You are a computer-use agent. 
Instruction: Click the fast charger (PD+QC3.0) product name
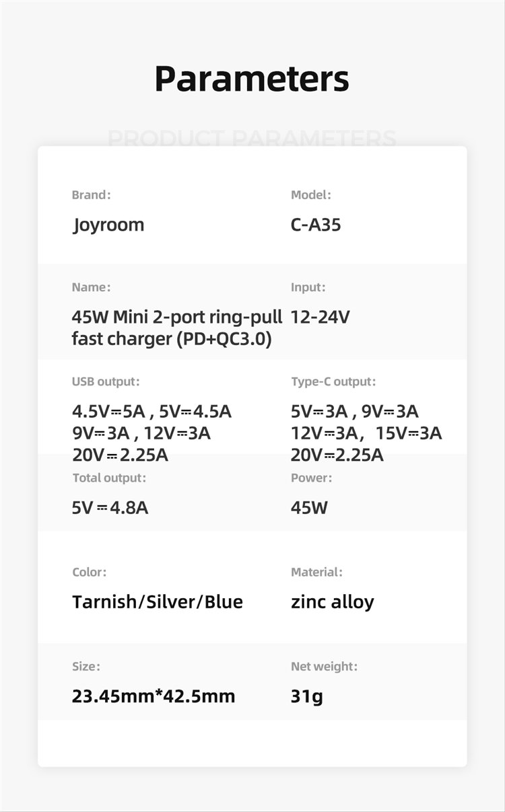[172, 338]
